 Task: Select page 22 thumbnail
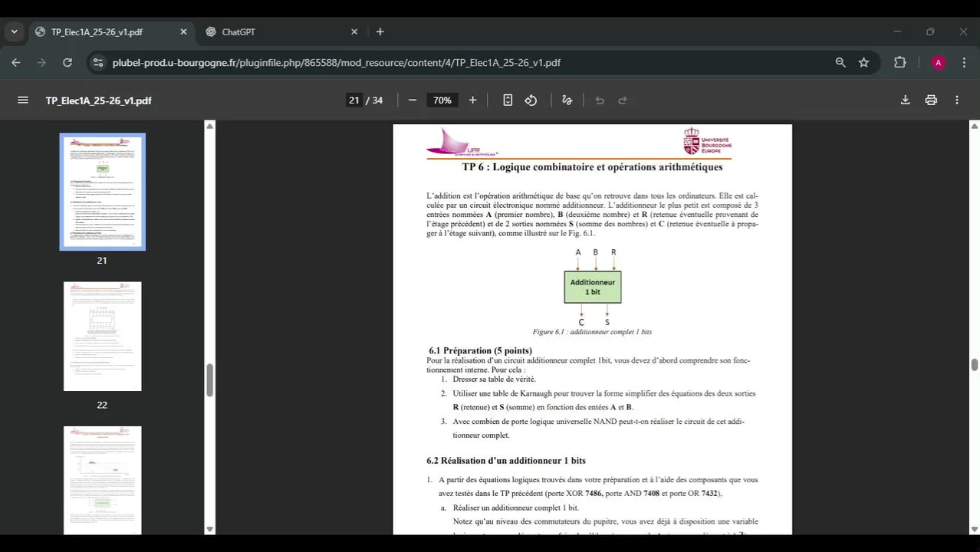103,337
